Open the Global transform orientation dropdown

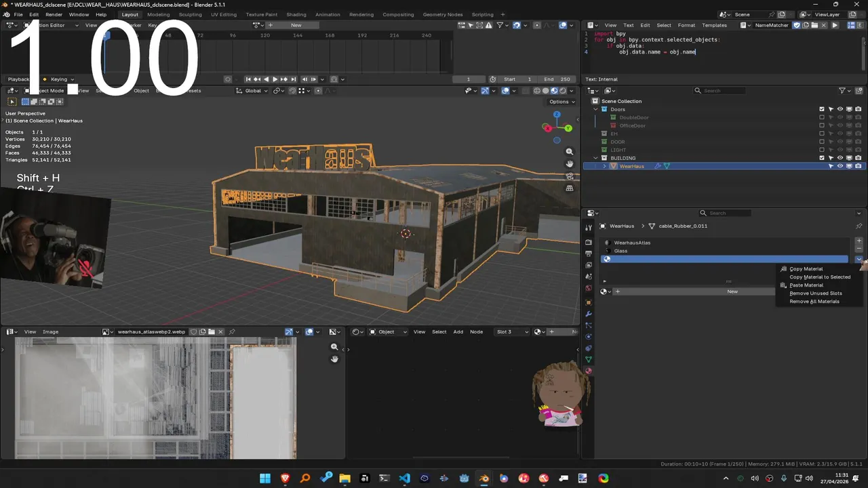point(253,91)
